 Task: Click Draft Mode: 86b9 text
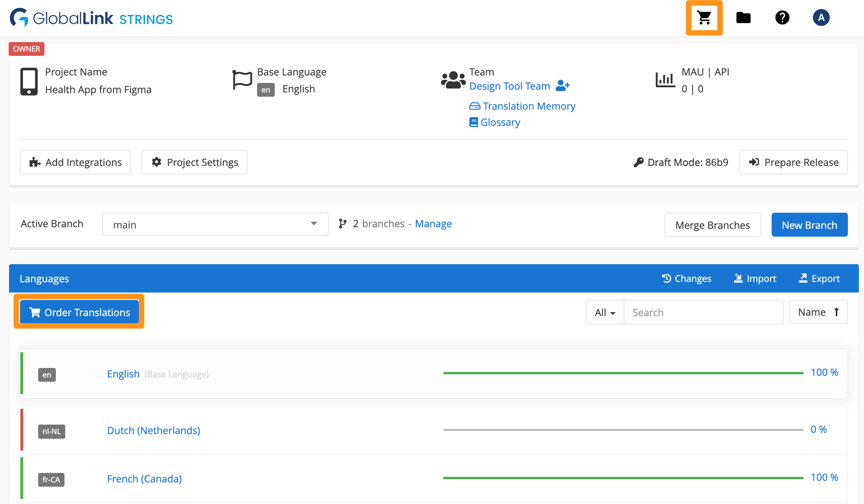(688, 162)
